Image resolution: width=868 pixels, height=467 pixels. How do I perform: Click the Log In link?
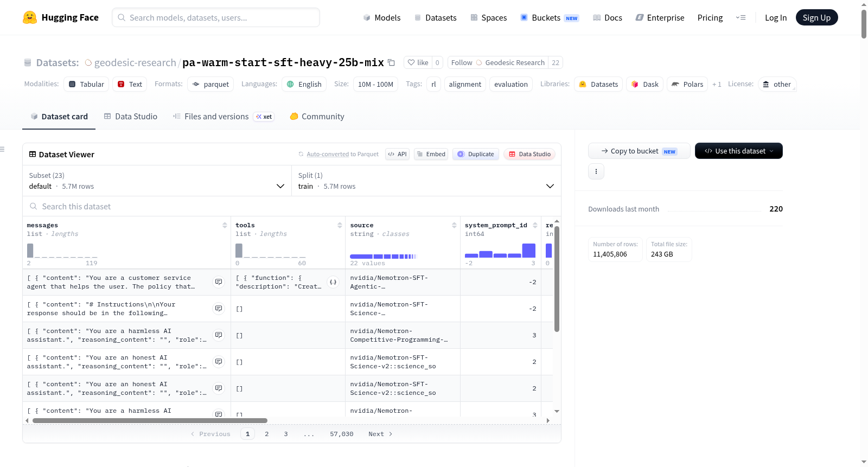(776, 17)
